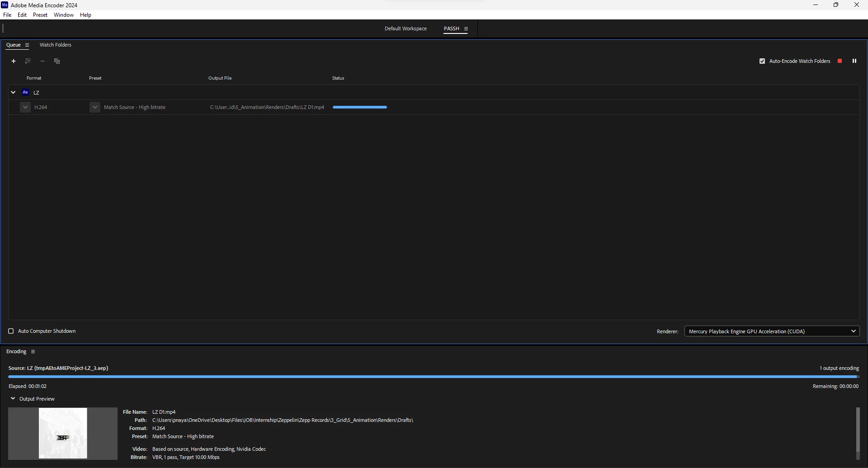This screenshot has width=868, height=468.
Task: Stop the queue with the red stop button
Action: click(x=840, y=61)
